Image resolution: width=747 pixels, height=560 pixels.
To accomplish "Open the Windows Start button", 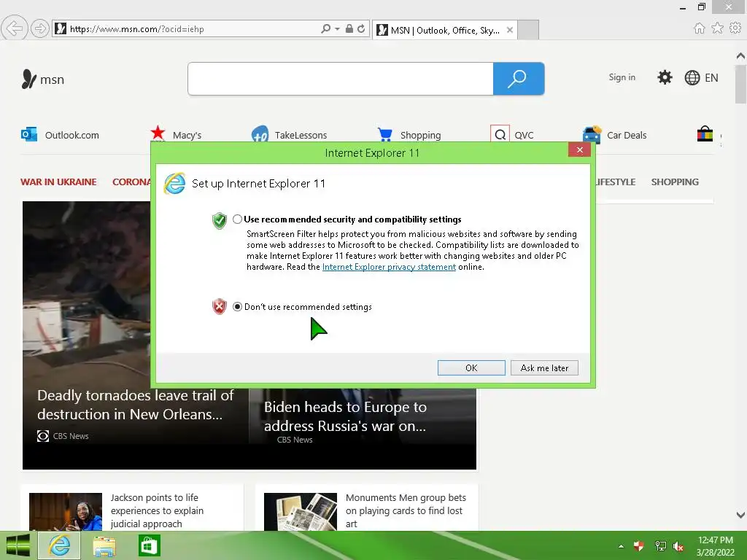I will pos(18,545).
